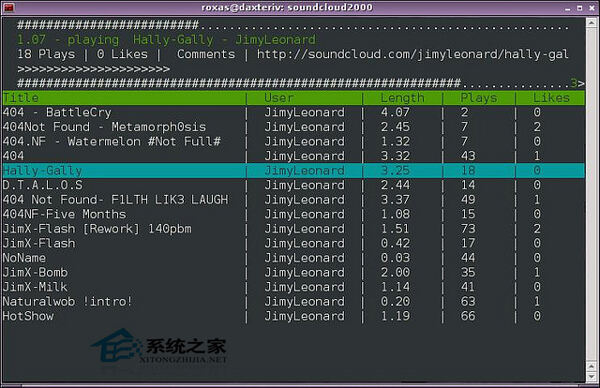
Task: Maximize the soundcloud2000 terminal window
Action: point(580,8)
